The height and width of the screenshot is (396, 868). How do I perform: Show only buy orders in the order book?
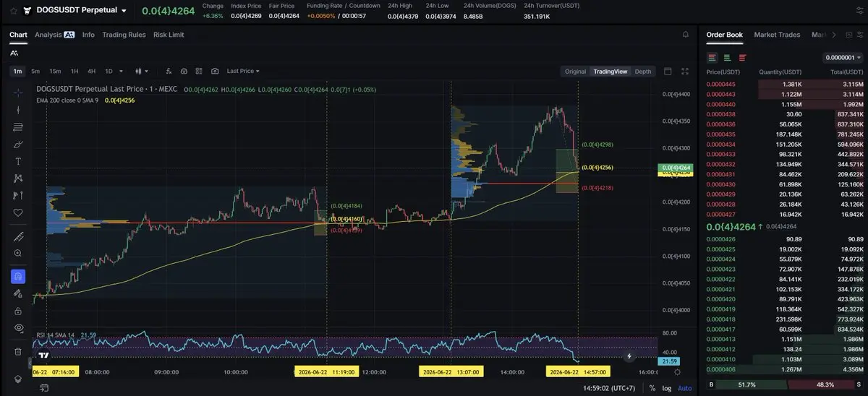click(x=727, y=57)
